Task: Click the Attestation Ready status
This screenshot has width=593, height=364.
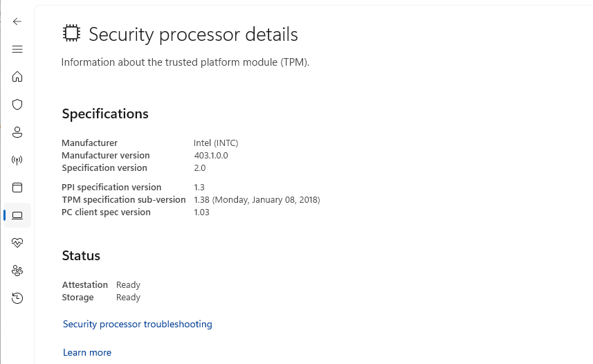Action: pyautogui.click(x=128, y=285)
